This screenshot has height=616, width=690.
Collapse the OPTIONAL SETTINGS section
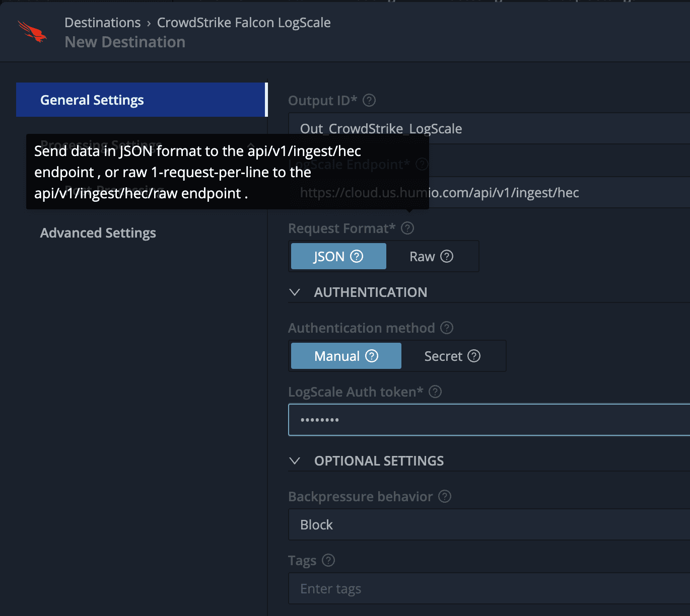click(295, 461)
